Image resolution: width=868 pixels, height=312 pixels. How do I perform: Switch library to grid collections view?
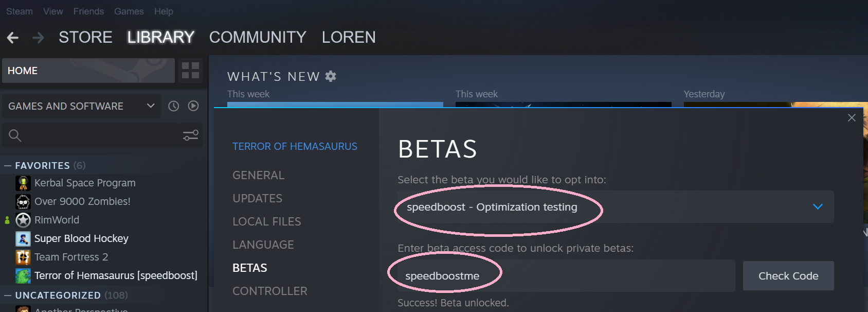click(190, 71)
